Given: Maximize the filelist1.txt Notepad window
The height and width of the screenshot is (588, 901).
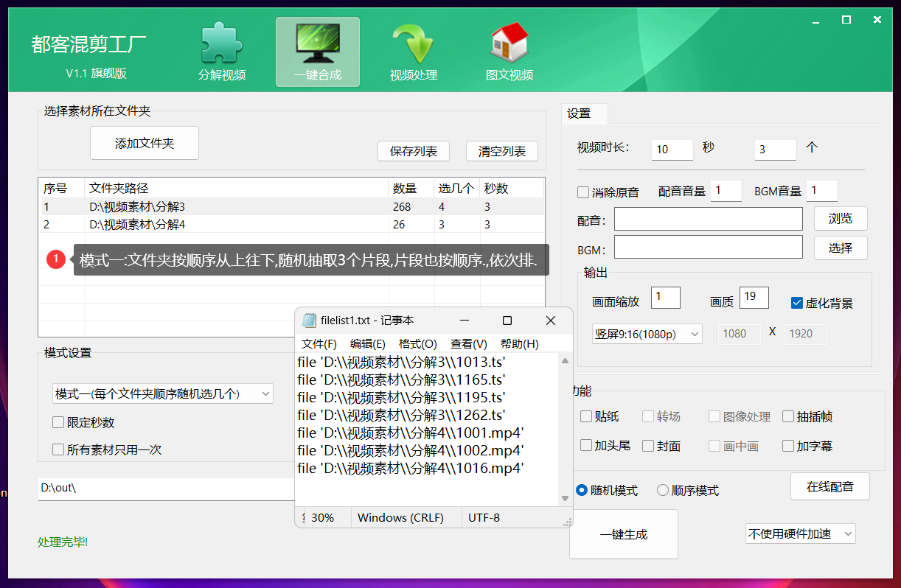Looking at the screenshot, I should (x=507, y=321).
